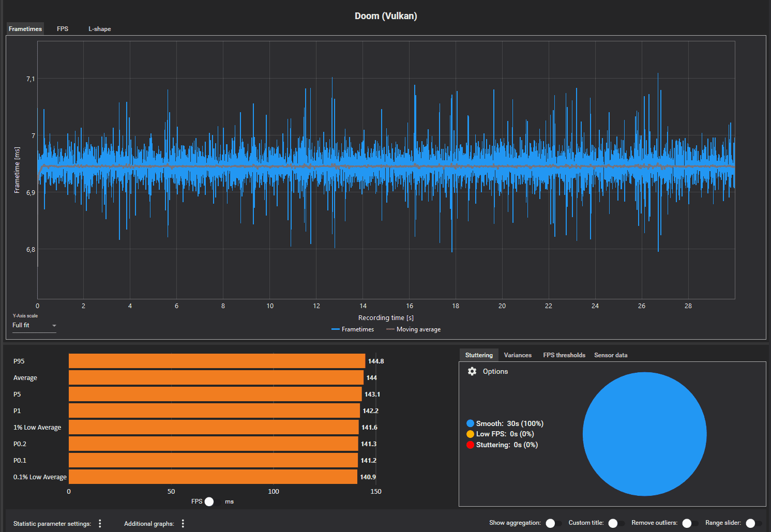Open the Options gear in the Stuttering panel
This screenshot has width=771, height=532.
tap(472, 371)
